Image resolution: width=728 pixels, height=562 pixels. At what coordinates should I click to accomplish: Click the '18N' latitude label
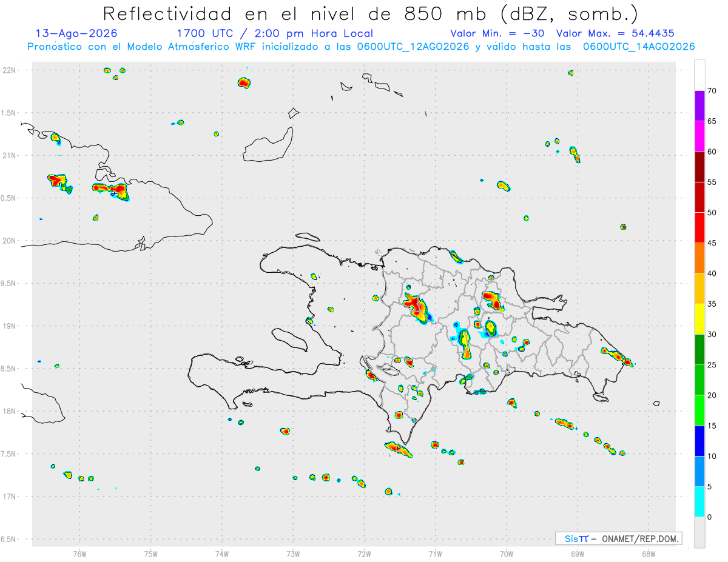click(x=10, y=412)
